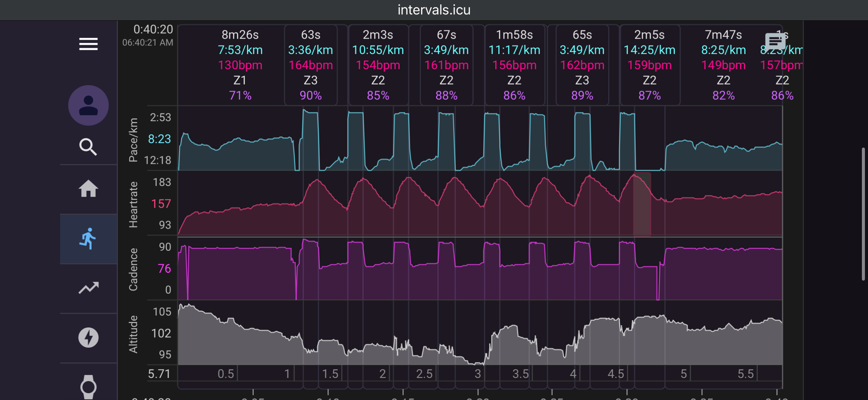Click the 161bpm heart rate value

(x=447, y=65)
